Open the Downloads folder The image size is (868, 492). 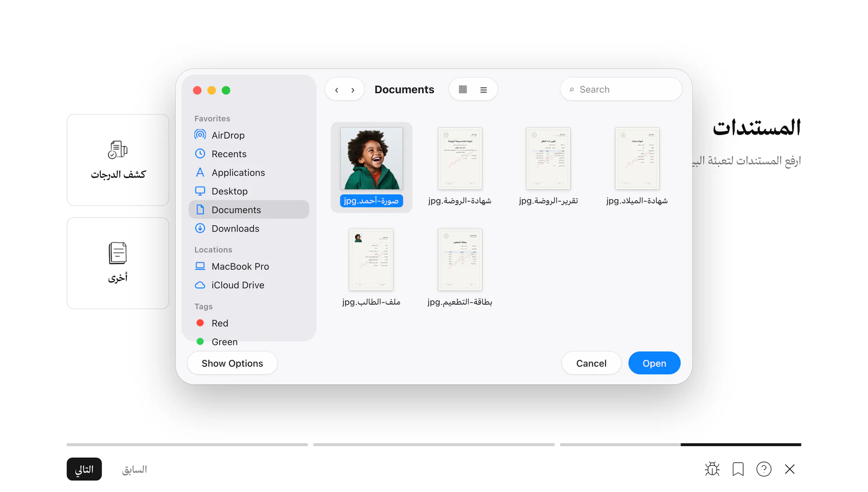pyautogui.click(x=248, y=228)
